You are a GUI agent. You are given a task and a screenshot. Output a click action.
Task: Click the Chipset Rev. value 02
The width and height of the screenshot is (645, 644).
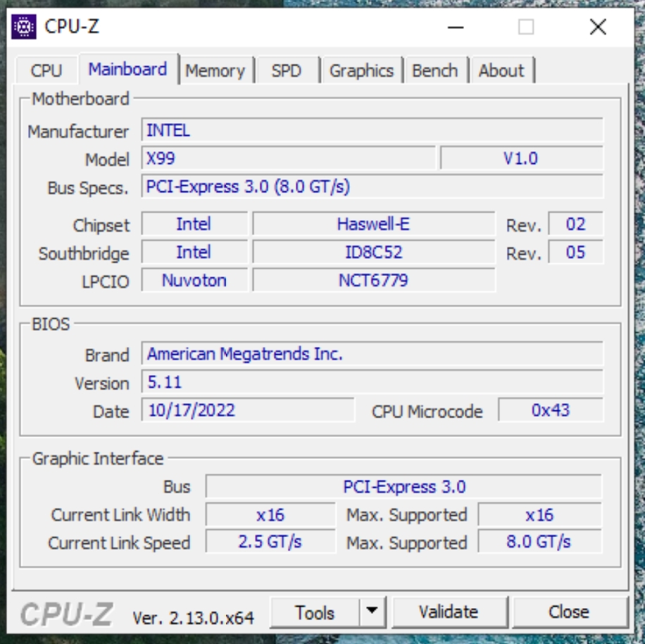pyautogui.click(x=575, y=224)
